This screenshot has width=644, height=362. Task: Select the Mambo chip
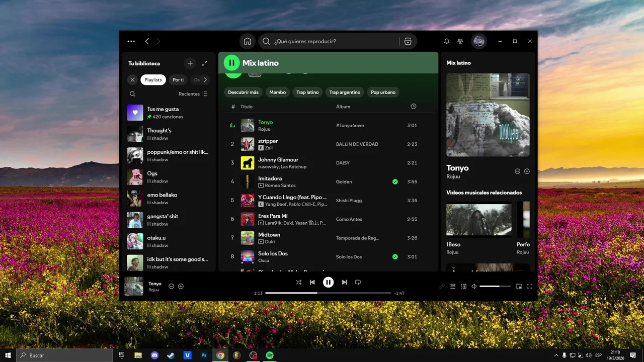tap(277, 92)
